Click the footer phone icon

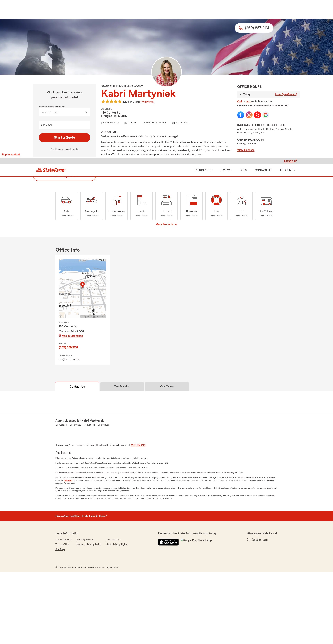point(249,540)
